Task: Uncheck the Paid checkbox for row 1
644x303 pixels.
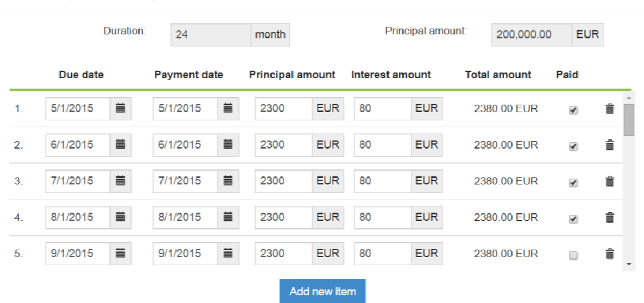Action: [x=573, y=110]
